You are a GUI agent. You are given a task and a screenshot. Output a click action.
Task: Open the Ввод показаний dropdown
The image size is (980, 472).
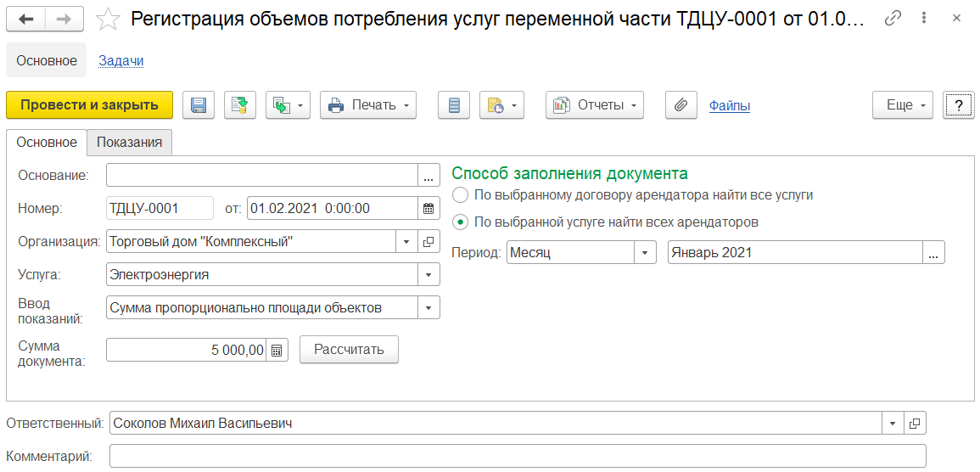point(428,308)
